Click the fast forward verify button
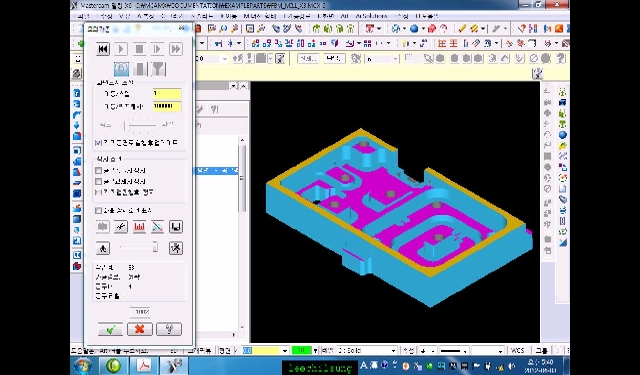 (x=176, y=49)
